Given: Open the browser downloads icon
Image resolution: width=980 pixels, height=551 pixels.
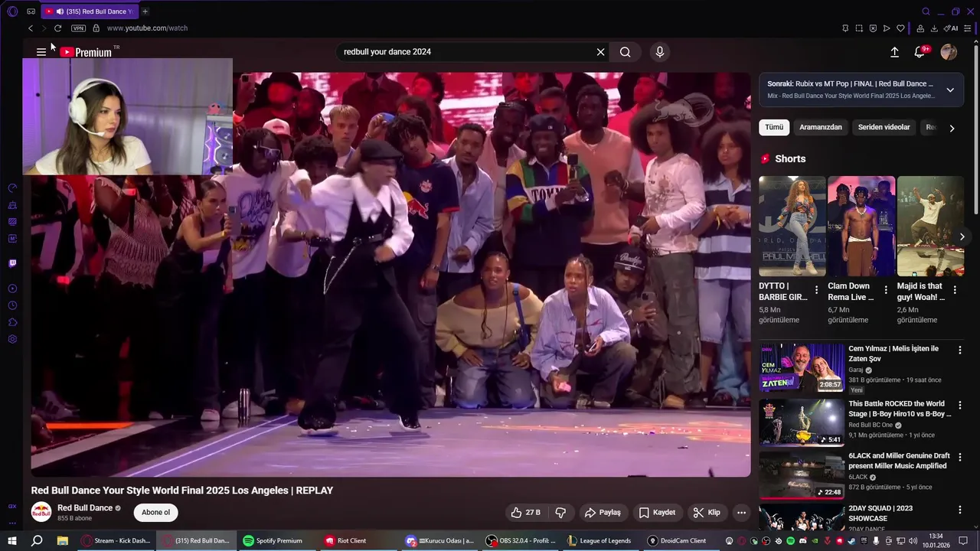Looking at the screenshot, I should click(x=934, y=28).
